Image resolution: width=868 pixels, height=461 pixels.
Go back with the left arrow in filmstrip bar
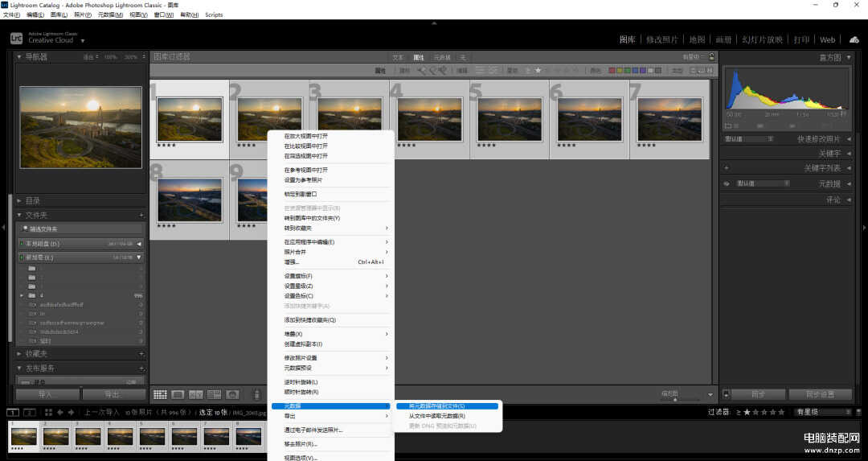(59, 412)
